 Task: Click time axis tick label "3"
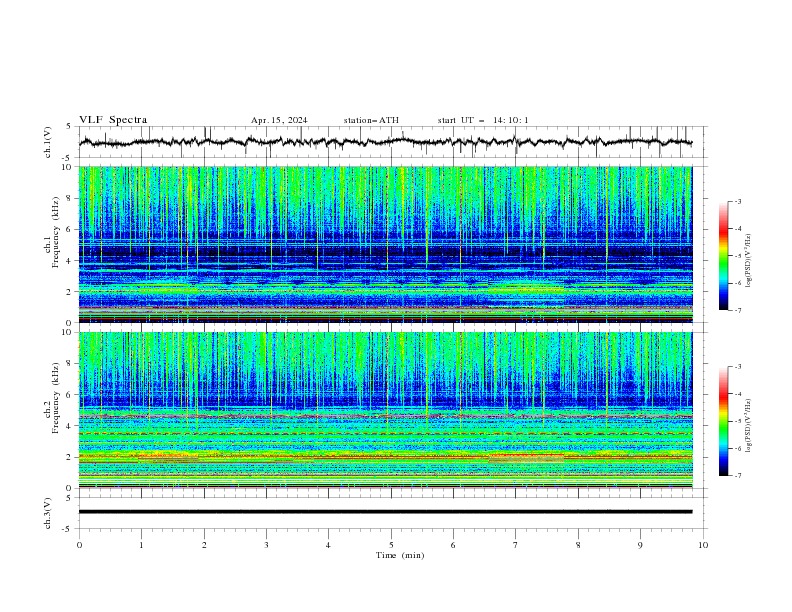266,545
